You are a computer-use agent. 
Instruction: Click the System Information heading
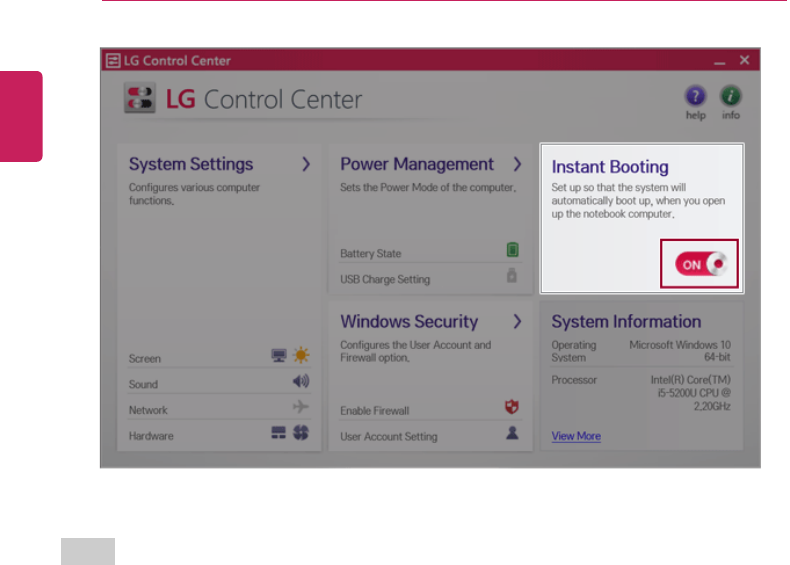coord(626,322)
